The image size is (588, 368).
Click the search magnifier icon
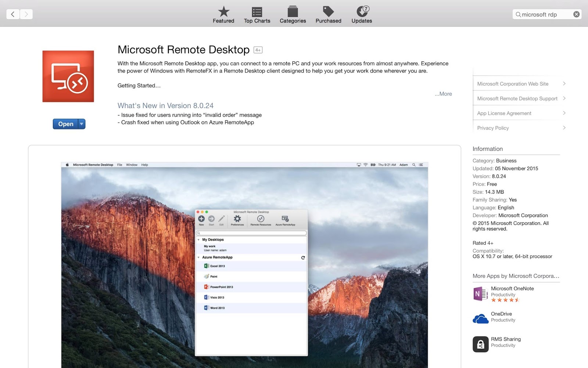coord(518,14)
